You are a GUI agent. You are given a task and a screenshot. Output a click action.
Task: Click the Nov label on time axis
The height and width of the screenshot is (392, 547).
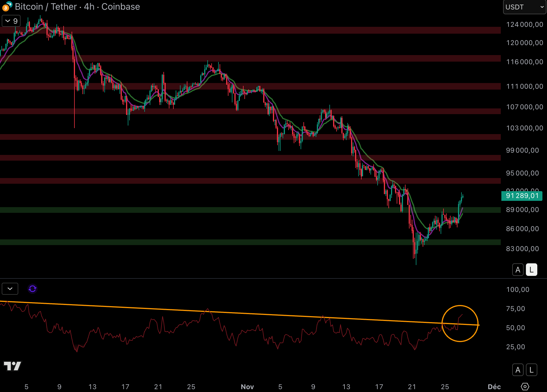[247, 387]
